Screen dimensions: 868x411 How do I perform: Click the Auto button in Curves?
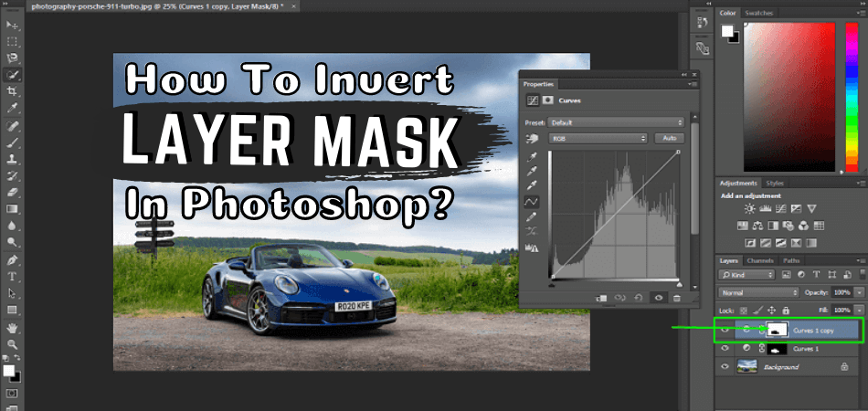(669, 138)
